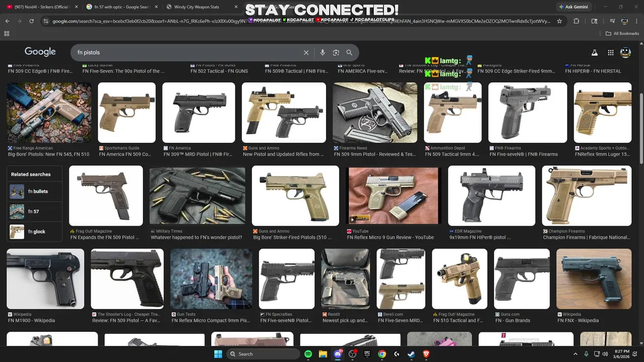Viewport: 644px width, 362px height.
Task: Open the Windows Start menu
Action: pyautogui.click(x=218, y=354)
